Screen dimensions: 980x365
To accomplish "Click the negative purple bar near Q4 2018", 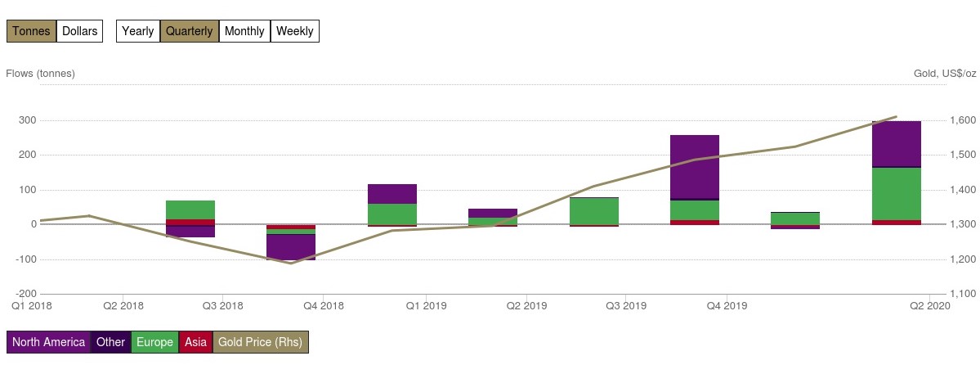I will pos(291,247).
